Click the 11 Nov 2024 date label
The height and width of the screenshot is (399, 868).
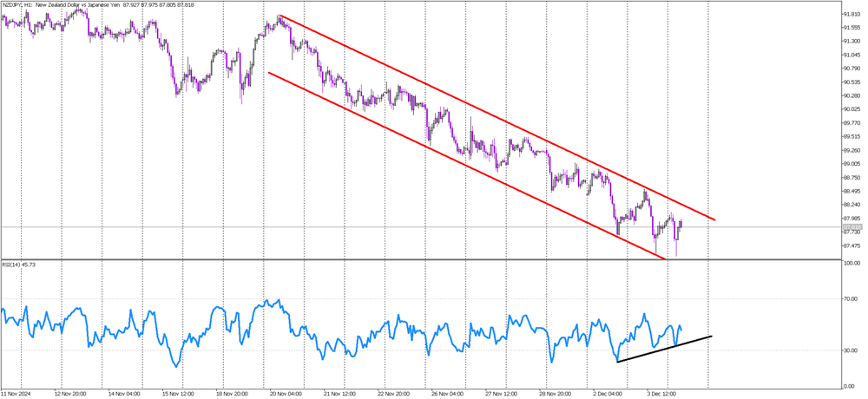(x=15, y=394)
